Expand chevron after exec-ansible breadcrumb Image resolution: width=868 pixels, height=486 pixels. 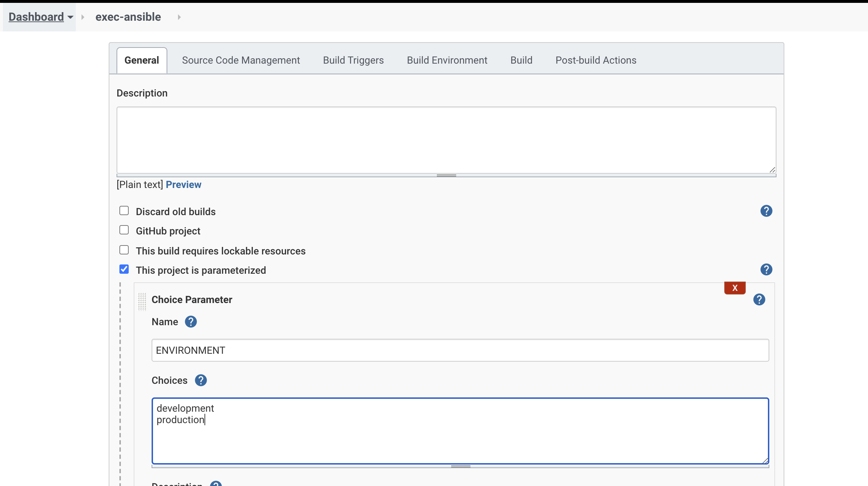point(179,17)
